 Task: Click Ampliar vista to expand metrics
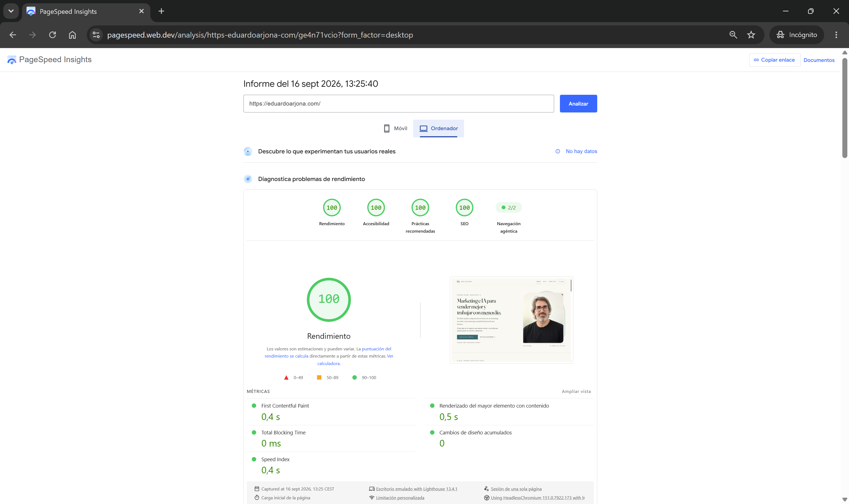[x=576, y=391]
